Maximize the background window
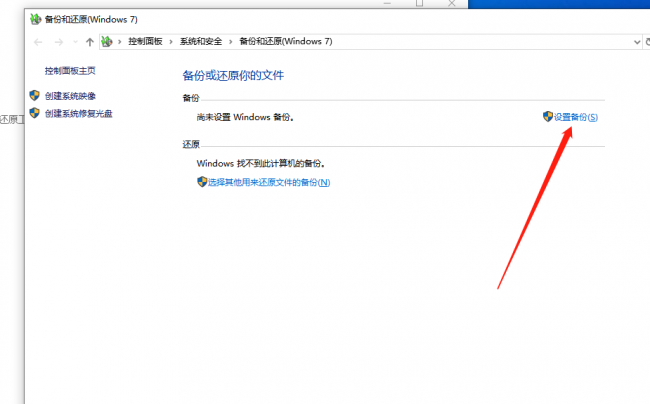The height and width of the screenshot is (404, 650). click(x=420, y=3)
